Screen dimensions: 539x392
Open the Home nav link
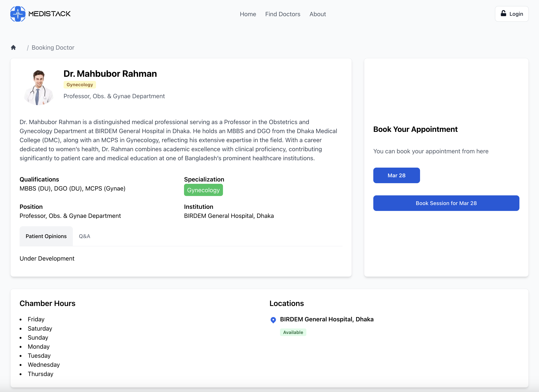[248, 14]
